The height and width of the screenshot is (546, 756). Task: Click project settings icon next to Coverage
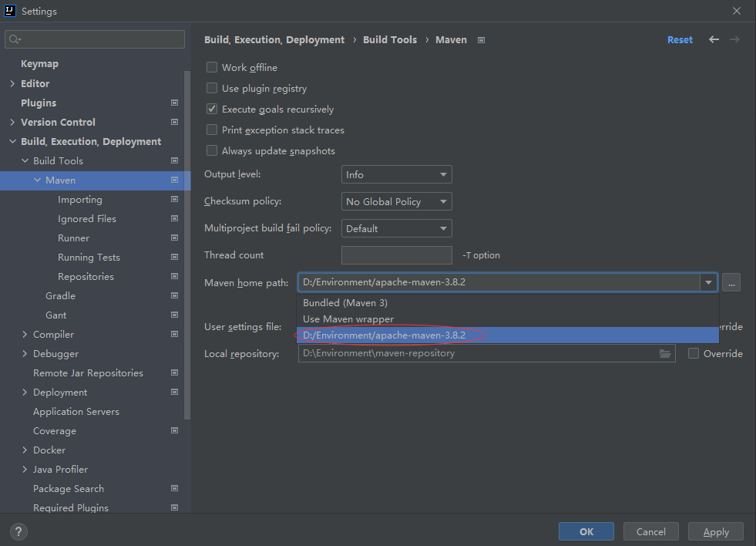[x=175, y=430]
